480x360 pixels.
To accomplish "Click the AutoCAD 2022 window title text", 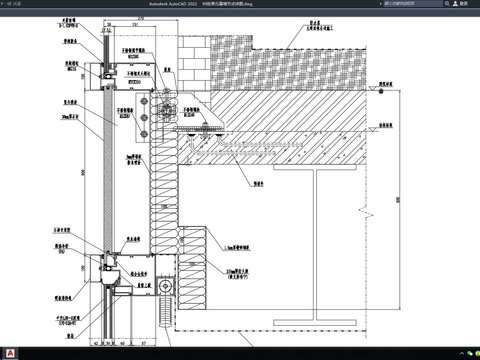I will [x=174, y=4].
